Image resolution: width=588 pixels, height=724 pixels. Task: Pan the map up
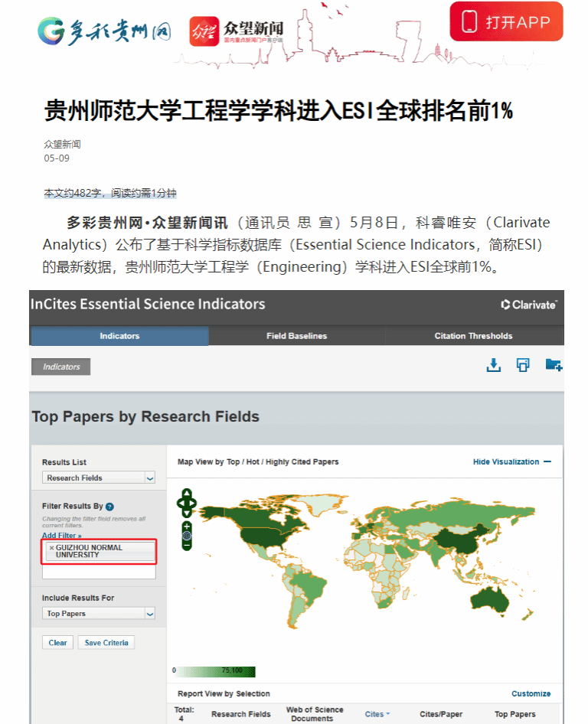pyautogui.click(x=187, y=493)
